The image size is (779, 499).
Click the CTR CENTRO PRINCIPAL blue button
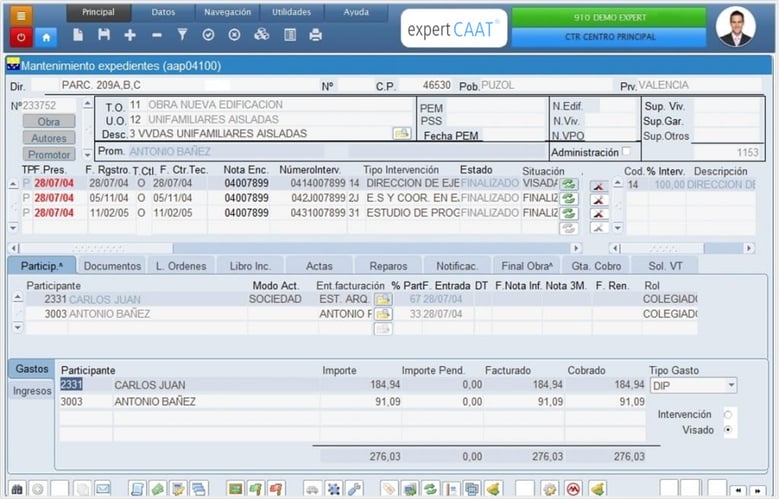click(x=610, y=37)
